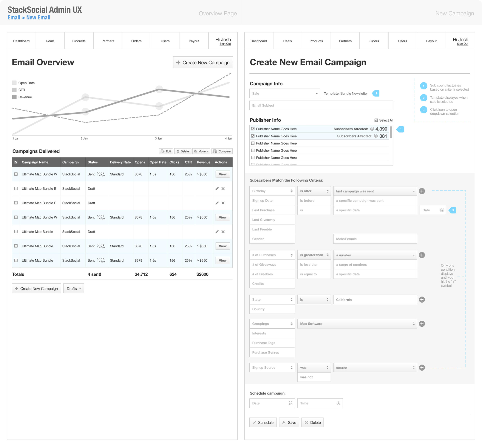Click pencil edit icon in first Draft row
The width and height of the screenshot is (482, 448).
pos(217,188)
